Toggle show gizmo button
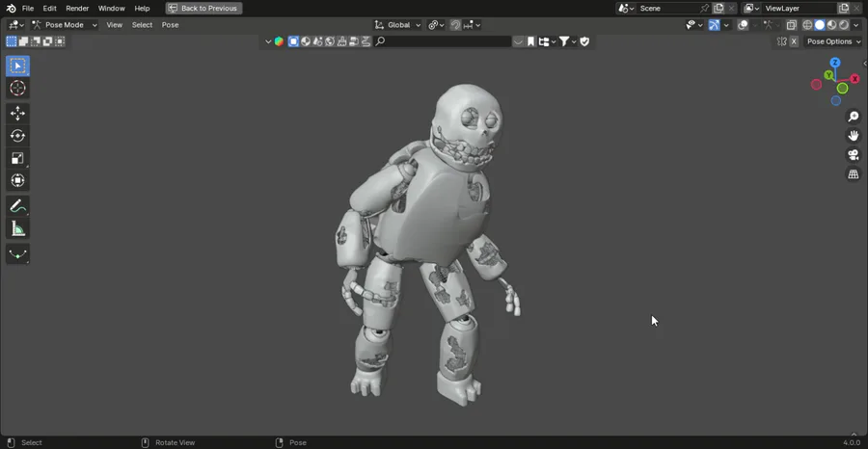868x449 pixels. (714, 25)
